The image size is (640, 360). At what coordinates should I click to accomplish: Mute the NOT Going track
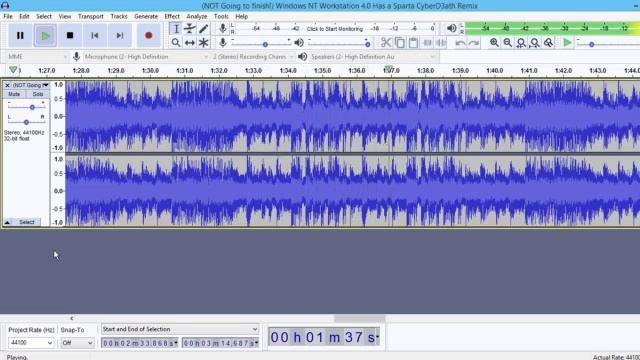14,94
